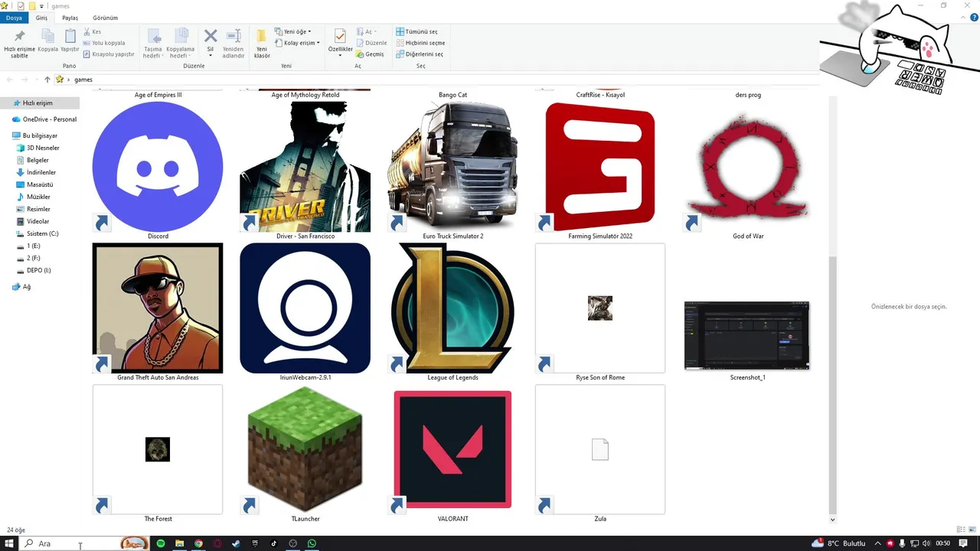
Task: Select Farming Simulator 2022 shortcut
Action: pyautogui.click(x=600, y=167)
